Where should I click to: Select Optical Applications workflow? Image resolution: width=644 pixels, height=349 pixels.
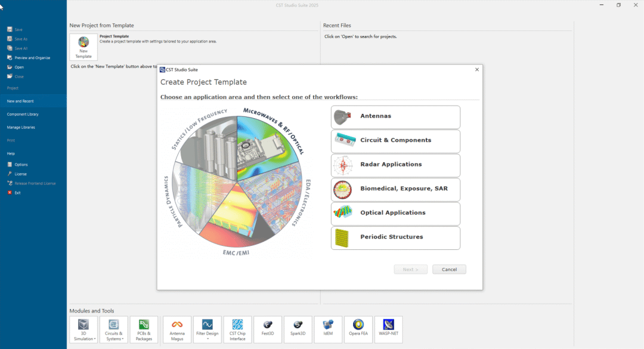[x=395, y=214]
